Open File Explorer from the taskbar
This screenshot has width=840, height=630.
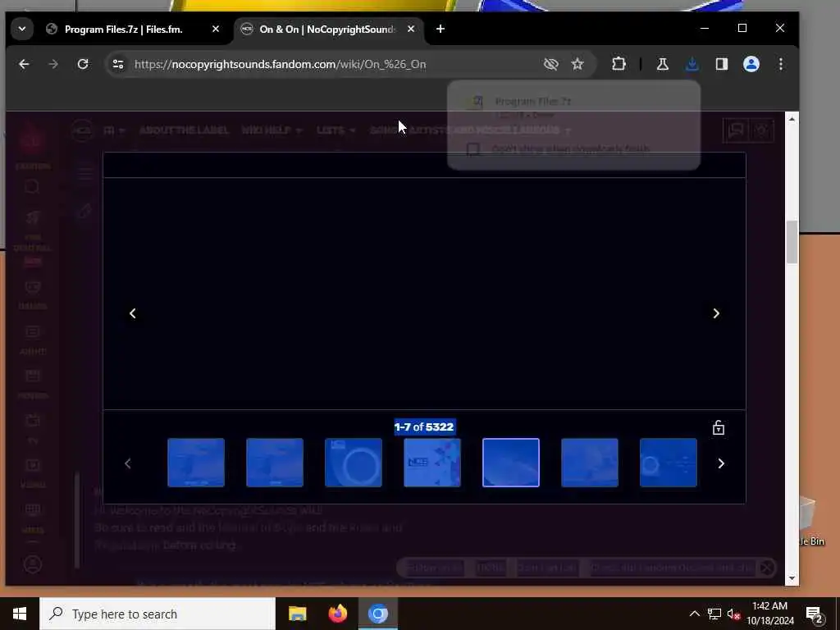click(297, 614)
